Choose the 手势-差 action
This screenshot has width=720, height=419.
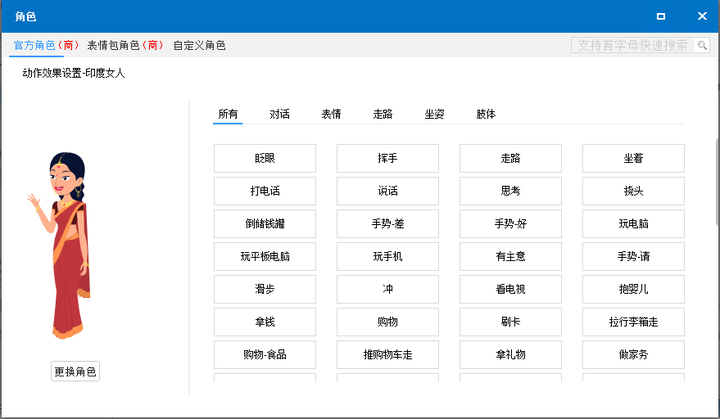388,224
